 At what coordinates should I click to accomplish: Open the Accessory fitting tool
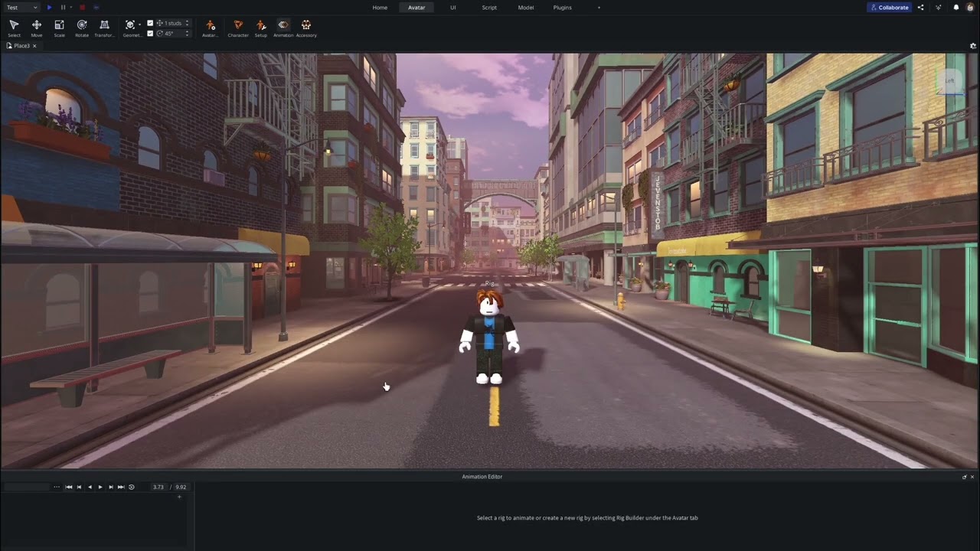coord(306,28)
